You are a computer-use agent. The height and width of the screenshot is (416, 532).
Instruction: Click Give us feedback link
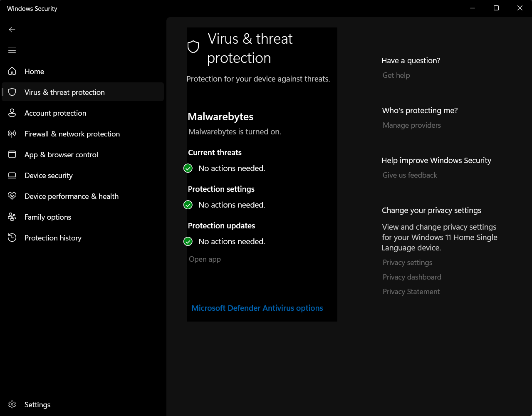[x=410, y=175]
